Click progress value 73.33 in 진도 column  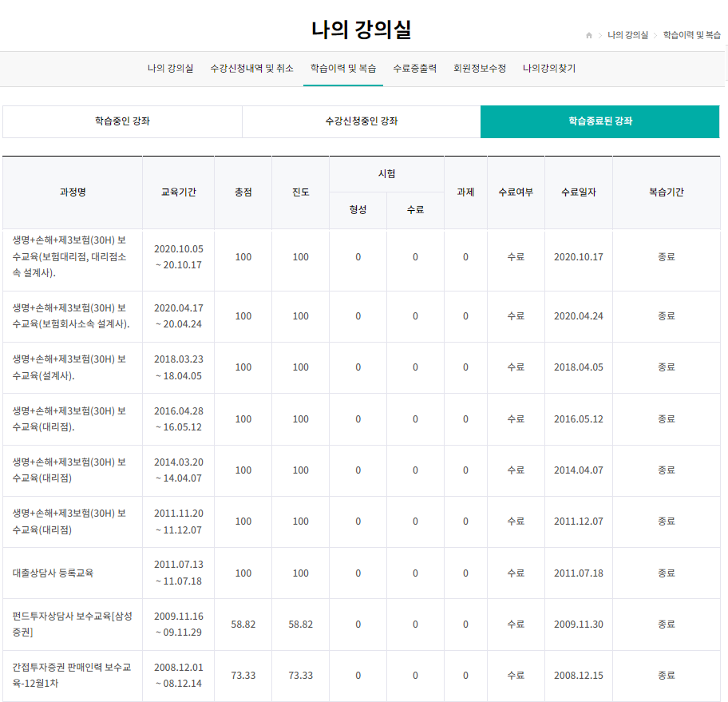301,676
